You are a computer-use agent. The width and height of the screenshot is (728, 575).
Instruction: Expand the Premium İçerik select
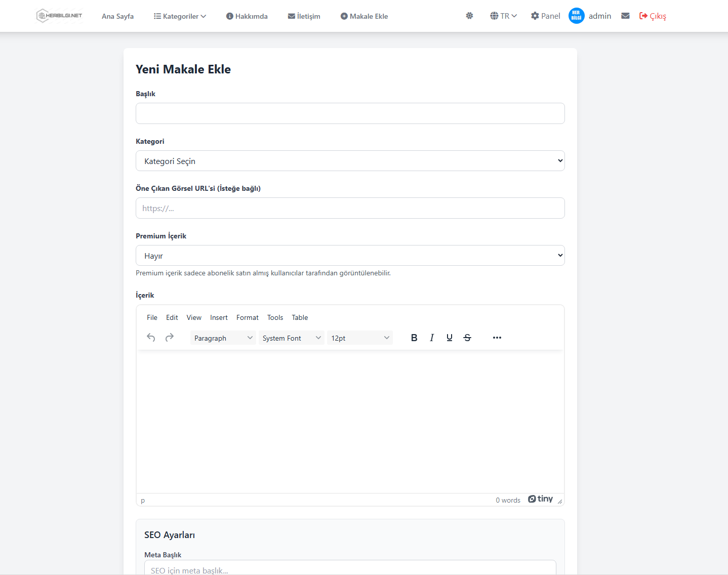point(350,256)
